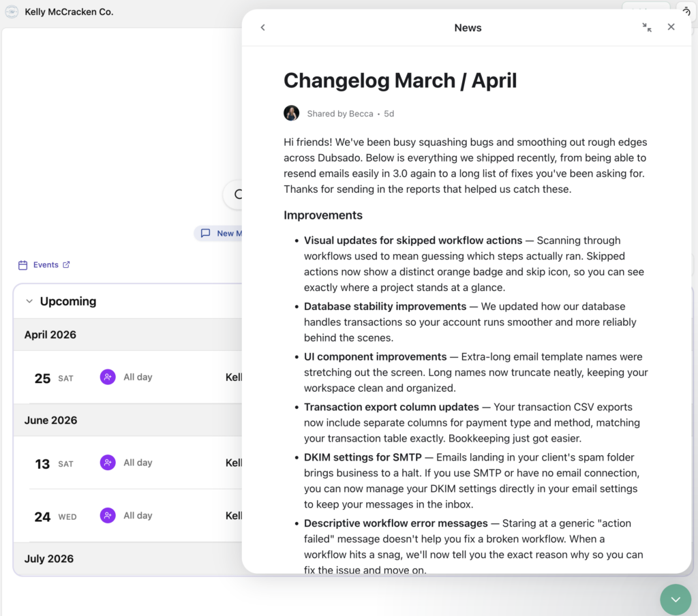Click the back arrow in News panel
698x616 pixels.
pos(262,27)
